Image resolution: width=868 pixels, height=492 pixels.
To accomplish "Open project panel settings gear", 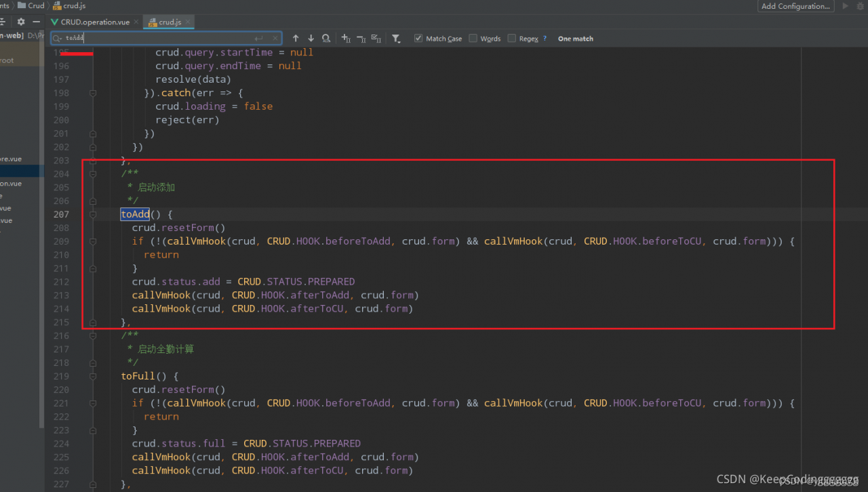I will pyautogui.click(x=21, y=22).
